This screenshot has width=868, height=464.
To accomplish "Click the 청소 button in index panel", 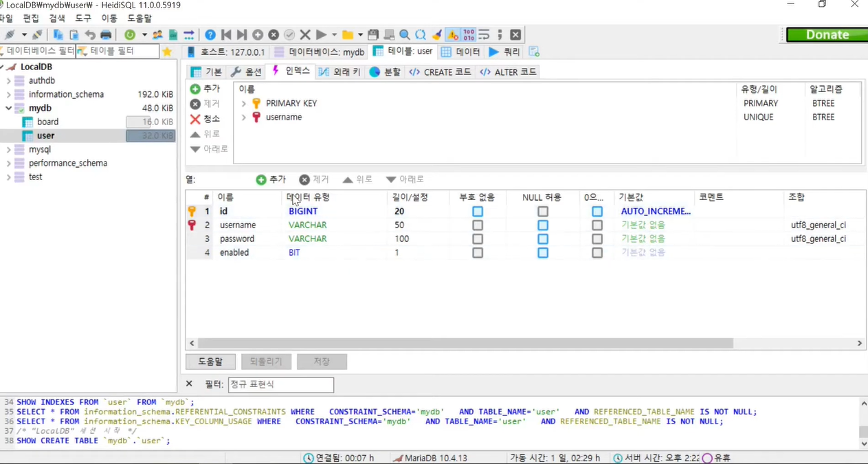I will click(205, 119).
